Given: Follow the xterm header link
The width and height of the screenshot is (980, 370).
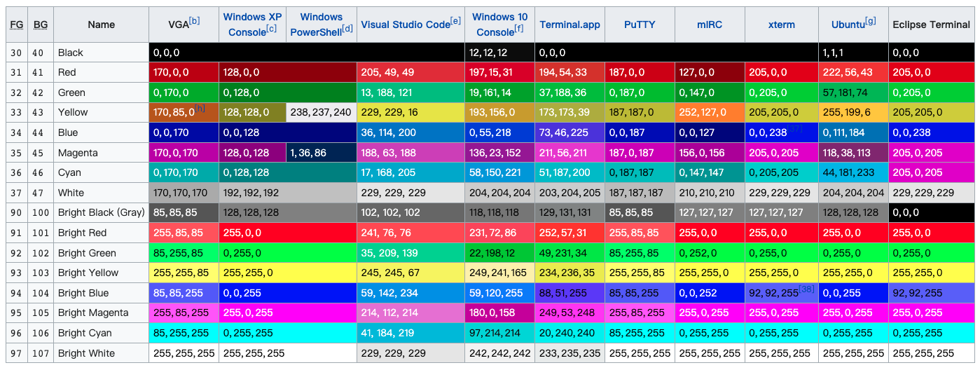Looking at the screenshot, I should [x=781, y=25].
